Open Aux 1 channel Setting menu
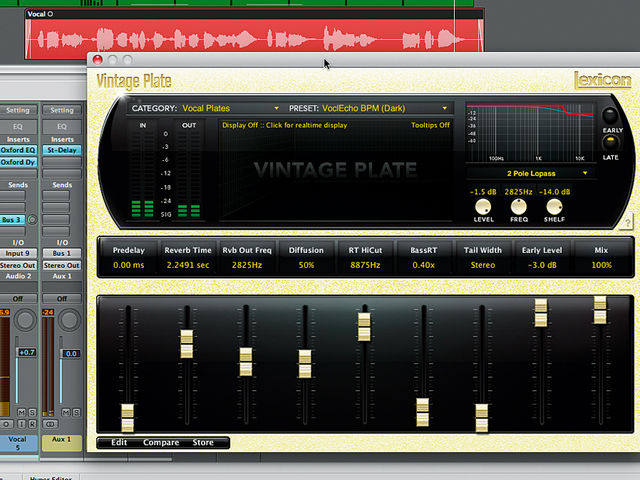Viewport: 640px width, 480px height. tap(62, 110)
